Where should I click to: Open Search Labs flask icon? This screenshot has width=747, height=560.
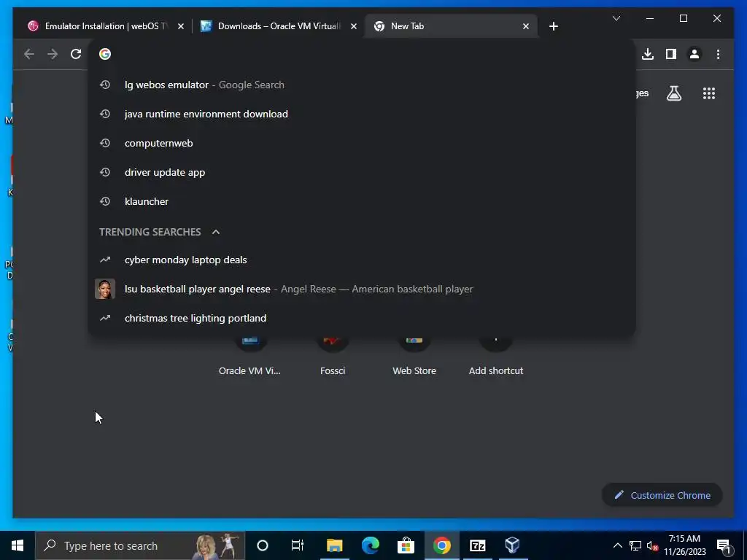click(x=673, y=93)
